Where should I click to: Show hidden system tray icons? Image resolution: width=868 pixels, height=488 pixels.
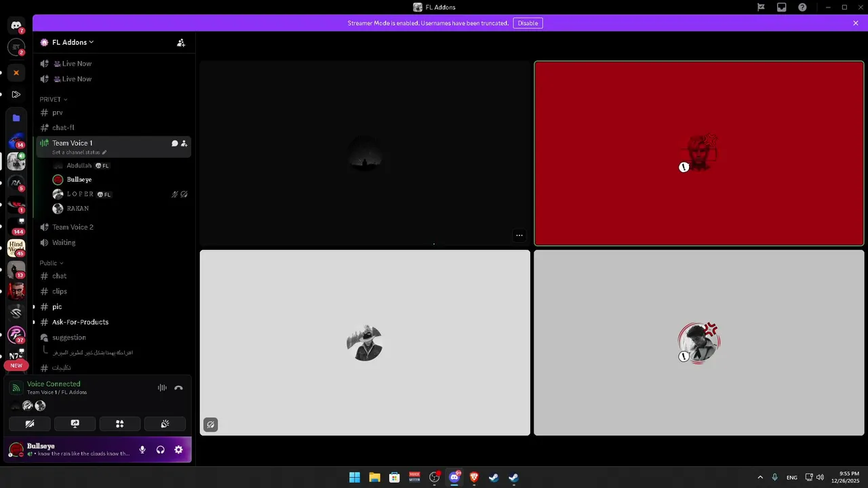[760, 477]
